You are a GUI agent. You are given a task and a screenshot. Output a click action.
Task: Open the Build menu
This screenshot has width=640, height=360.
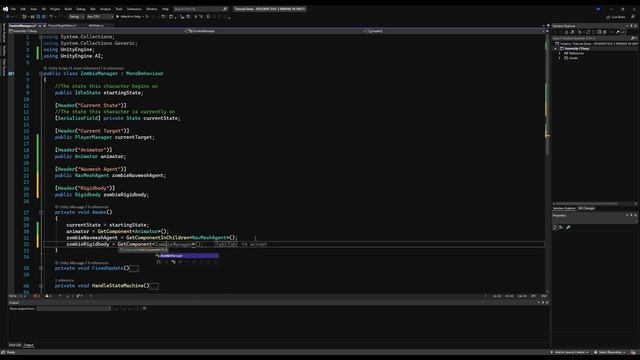[x=68, y=9]
